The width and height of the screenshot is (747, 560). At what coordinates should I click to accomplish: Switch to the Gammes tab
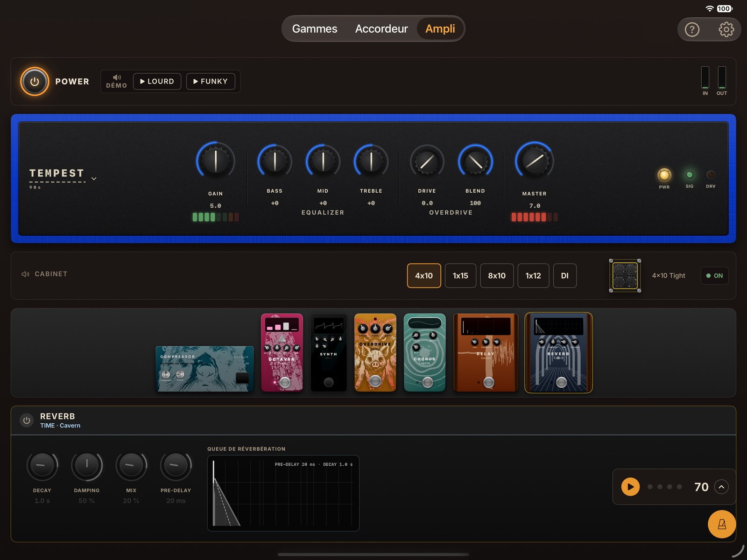click(x=315, y=29)
